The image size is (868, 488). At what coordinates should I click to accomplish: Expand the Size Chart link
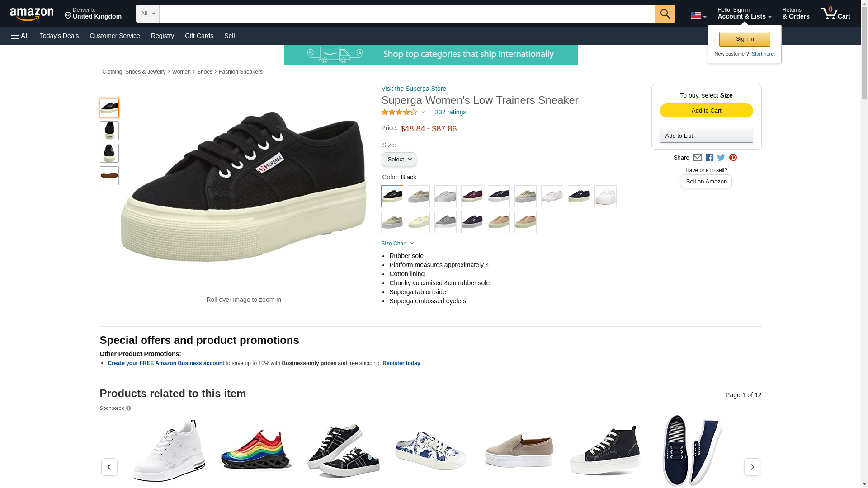(397, 244)
